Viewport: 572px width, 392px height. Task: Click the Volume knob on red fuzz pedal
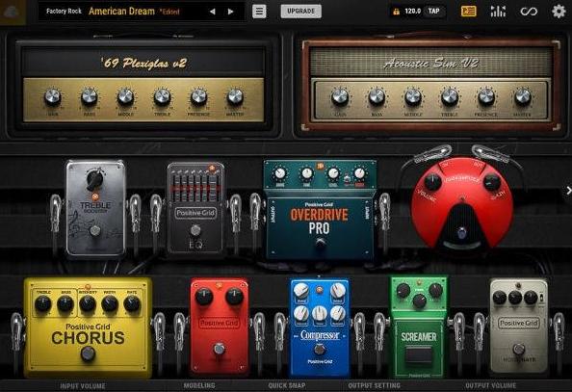click(432, 182)
